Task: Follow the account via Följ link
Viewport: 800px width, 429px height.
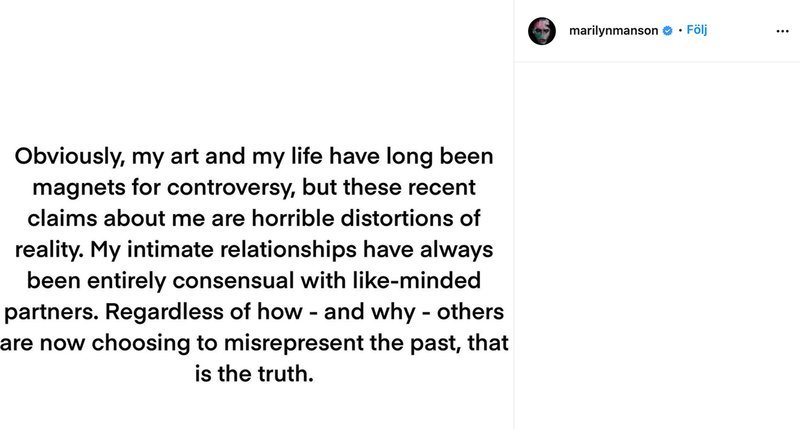Action: tap(696, 30)
